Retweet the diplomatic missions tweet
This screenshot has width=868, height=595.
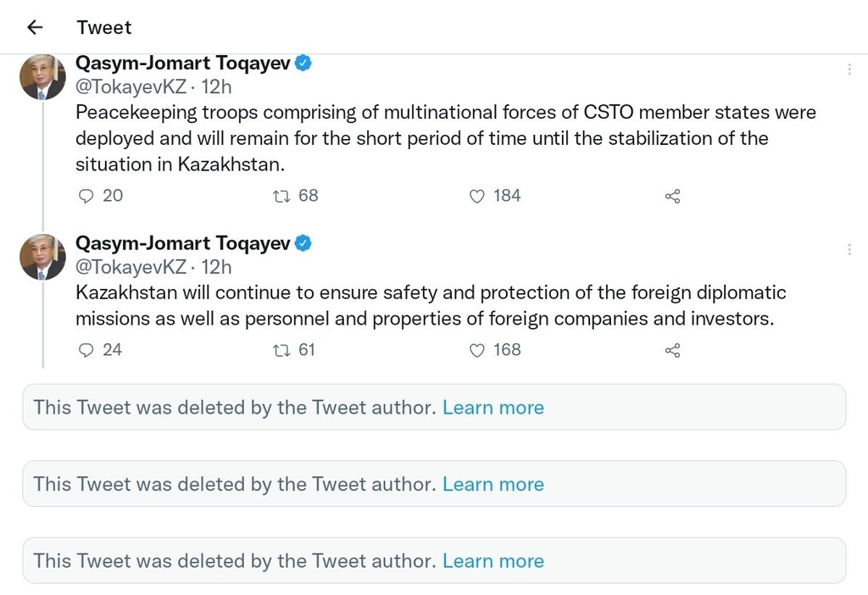coord(281,350)
